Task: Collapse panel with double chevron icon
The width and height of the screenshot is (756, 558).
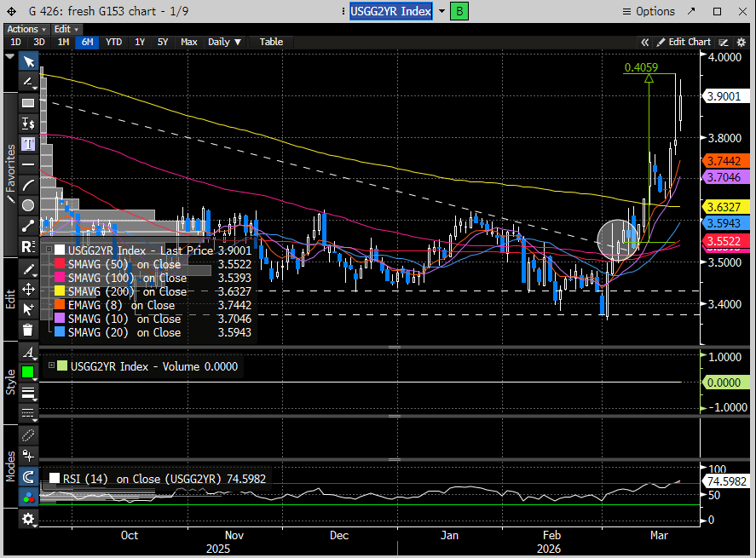Action: click(644, 43)
